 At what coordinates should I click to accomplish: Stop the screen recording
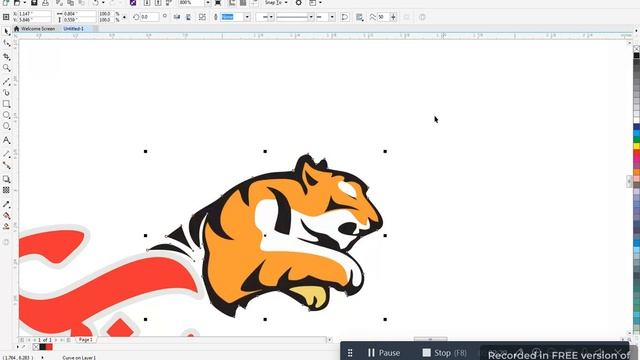point(444,353)
